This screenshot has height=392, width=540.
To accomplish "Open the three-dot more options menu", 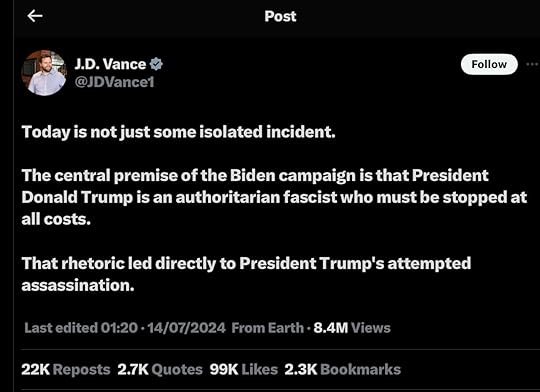I will click(x=532, y=64).
